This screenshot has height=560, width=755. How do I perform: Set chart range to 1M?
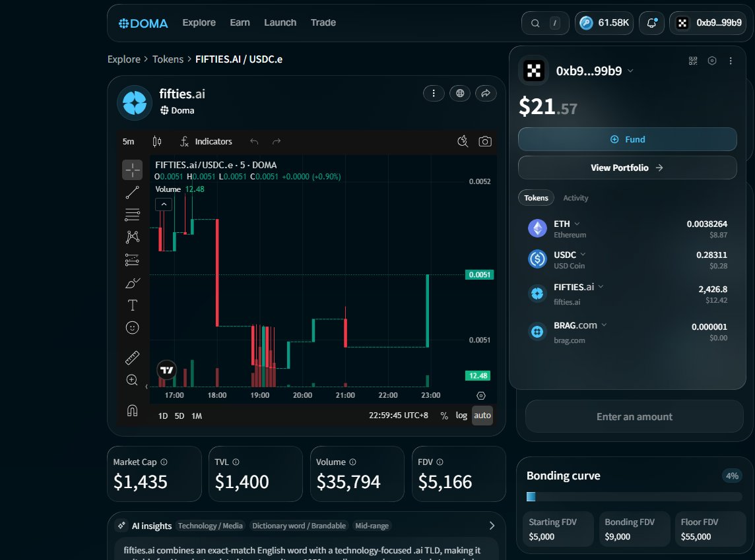point(197,416)
